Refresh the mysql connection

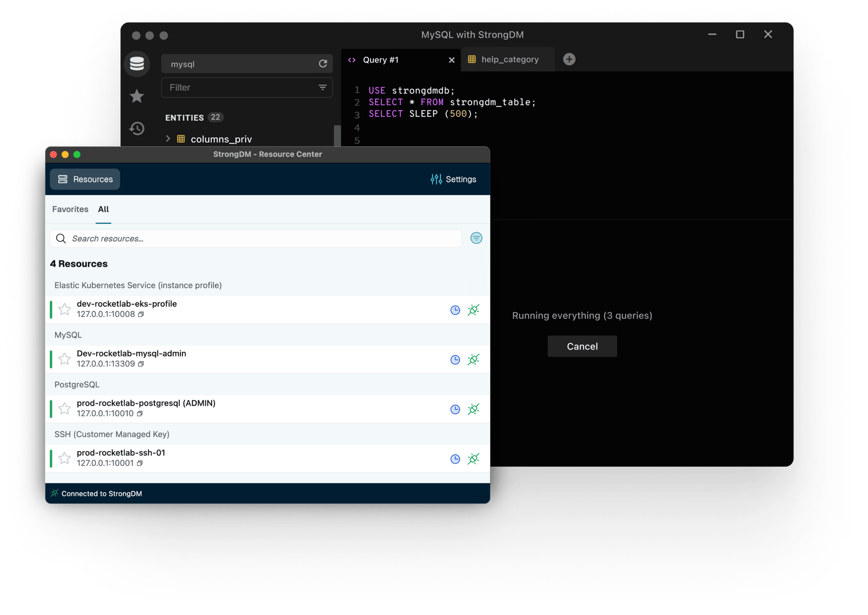click(x=323, y=64)
